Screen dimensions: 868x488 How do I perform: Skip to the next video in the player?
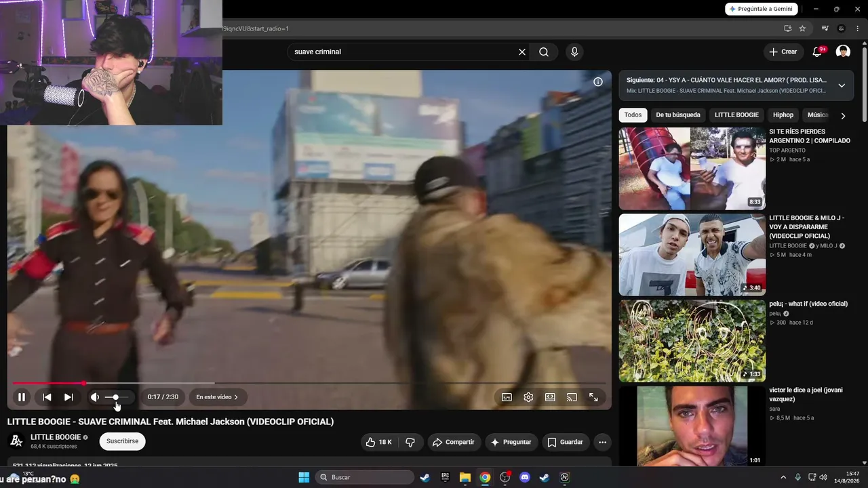[x=68, y=397]
